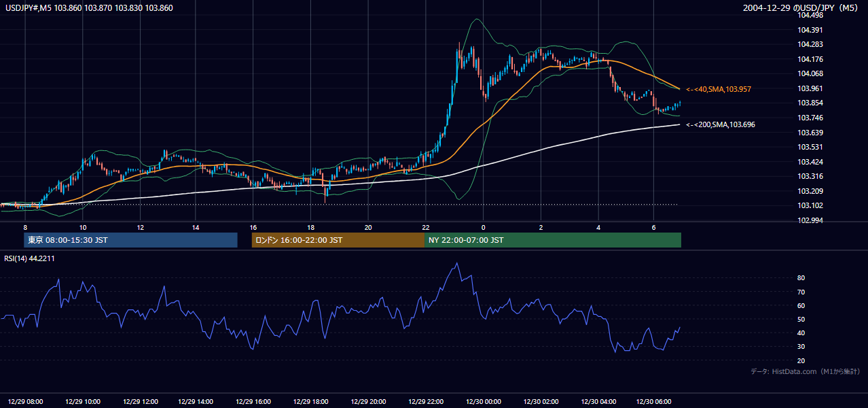
Task: Click price axis value 103.961
Action: [811, 88]
